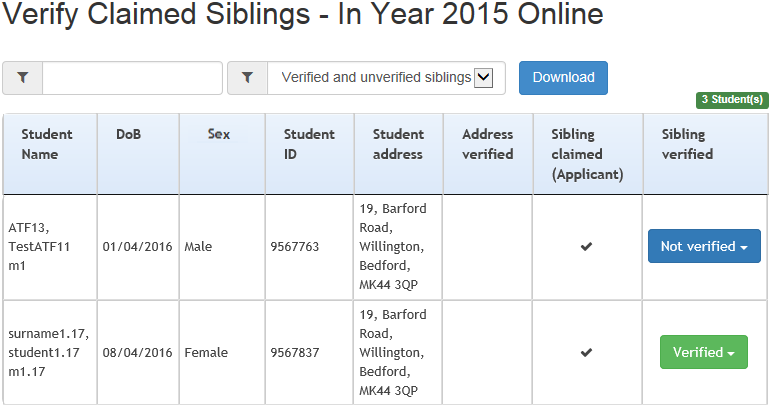Select the surname1.17 student name cell

pyautogui.click(x=50, y=353)
